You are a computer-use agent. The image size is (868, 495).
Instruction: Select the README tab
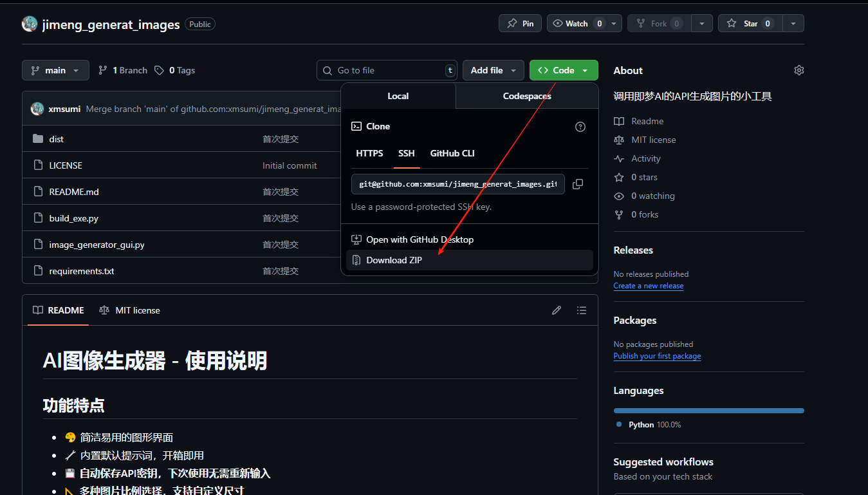pyautogui.click(x=59, y=310)
